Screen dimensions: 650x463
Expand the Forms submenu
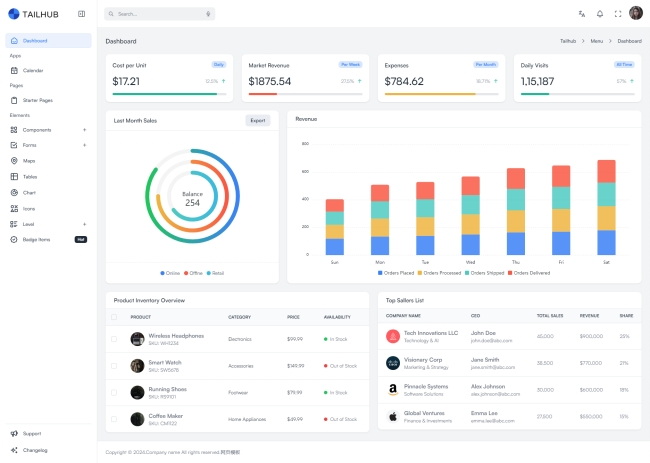point(84,145)
